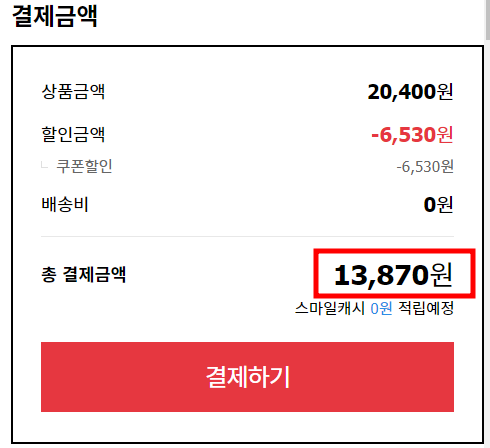This screenshot has width=490, height=448.
Task: Click the scrollbar thumb at top right
Action: (488, 19)
